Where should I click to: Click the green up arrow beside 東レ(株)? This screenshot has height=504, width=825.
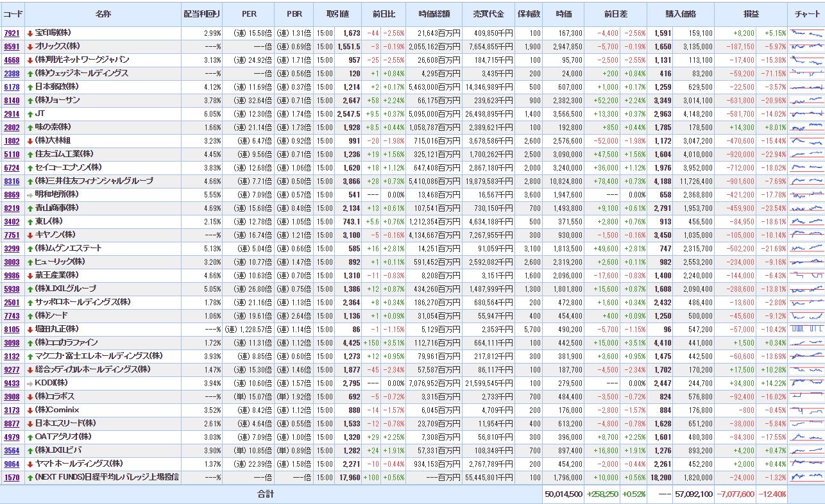coord(30,221)
